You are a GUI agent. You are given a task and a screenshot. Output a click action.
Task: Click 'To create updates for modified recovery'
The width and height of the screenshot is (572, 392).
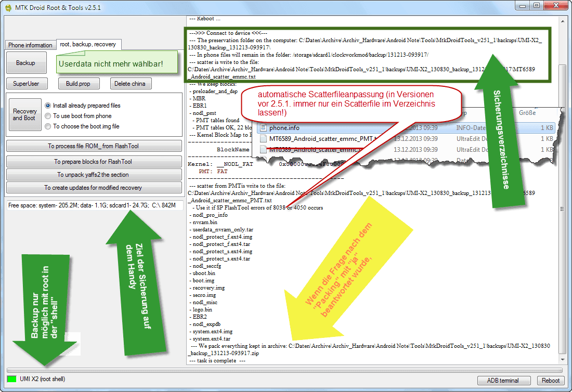click(x=94, y=188)
